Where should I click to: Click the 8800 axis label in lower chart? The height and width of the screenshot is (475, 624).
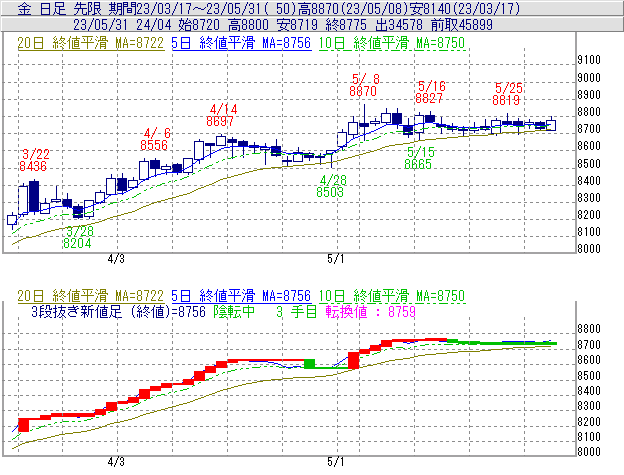589,329
